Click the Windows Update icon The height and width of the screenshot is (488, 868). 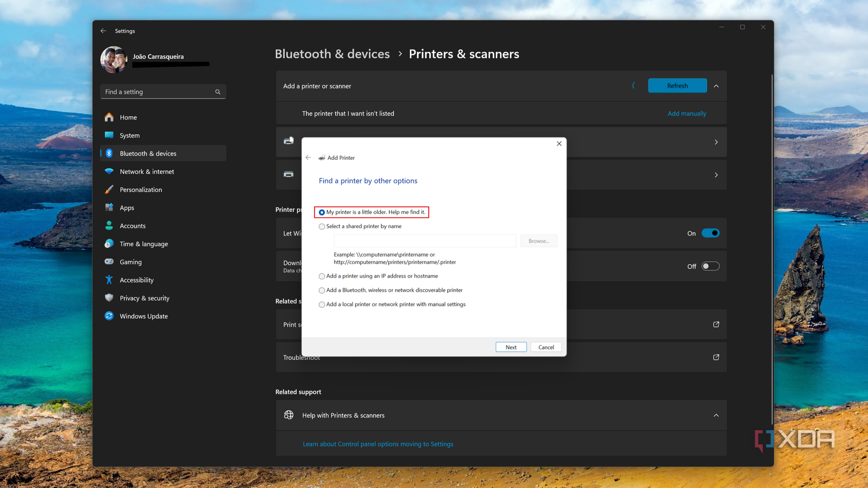(109, 316)
